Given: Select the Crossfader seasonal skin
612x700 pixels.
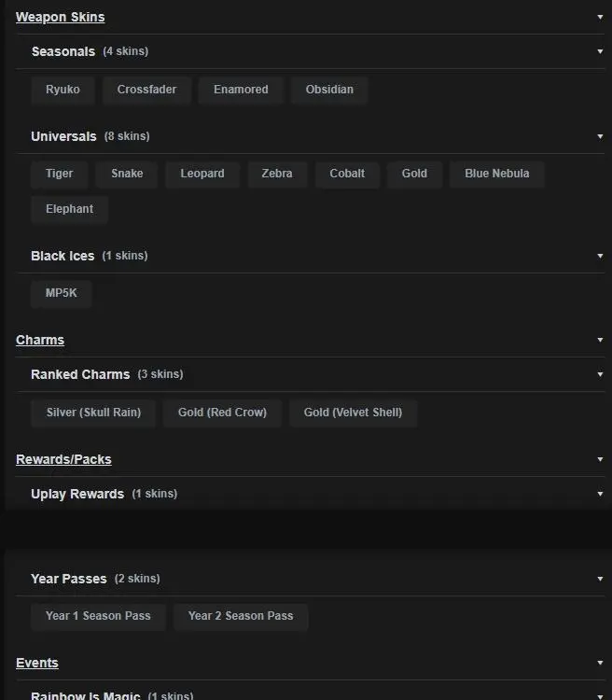Looking at the screenshot, I should click(146, 90).
